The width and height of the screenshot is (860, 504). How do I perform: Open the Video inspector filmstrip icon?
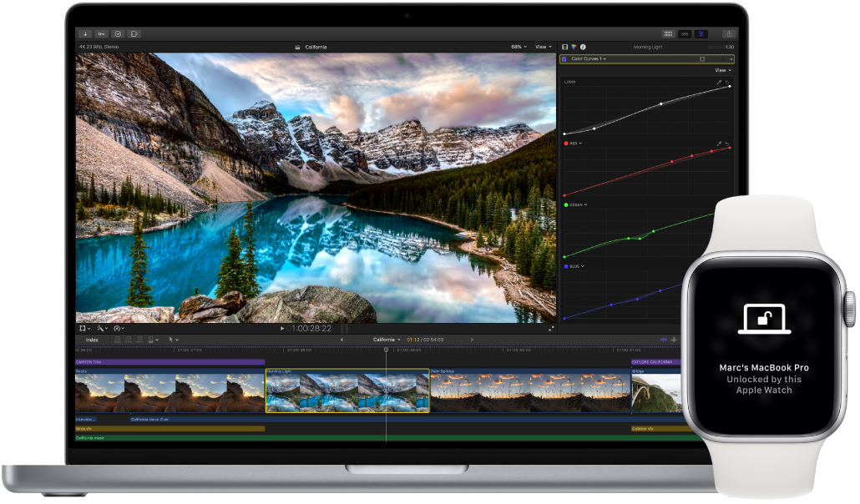click(x=564, y=47)
